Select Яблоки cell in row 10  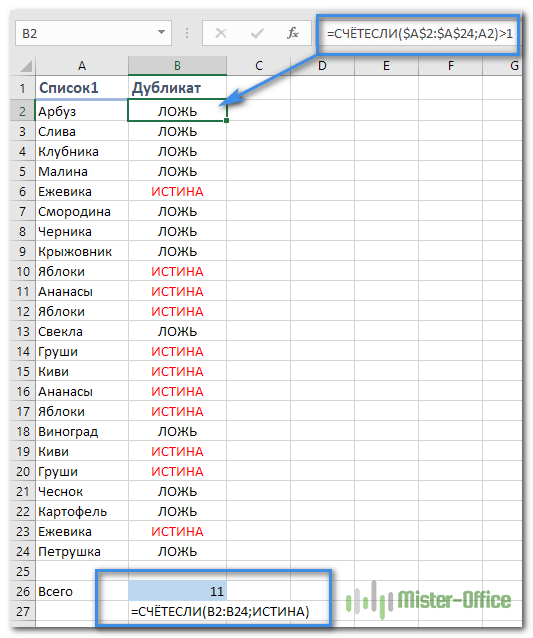click(x=82, y=271)
